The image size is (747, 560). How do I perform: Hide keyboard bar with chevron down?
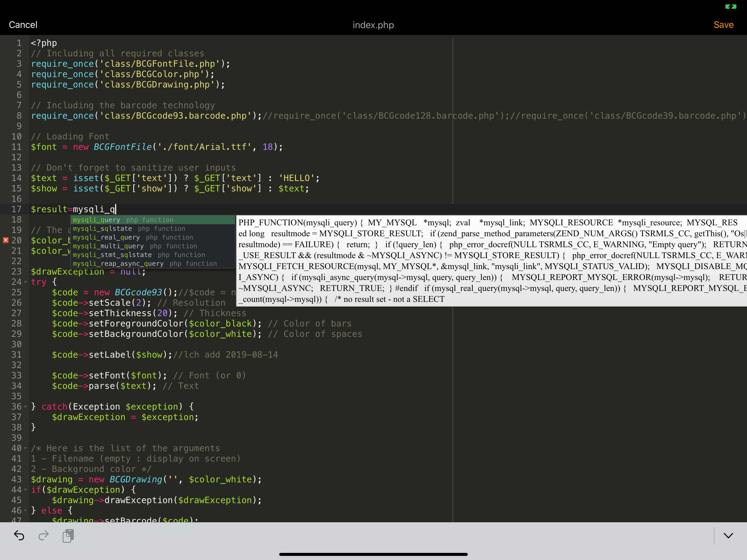tap(728, 536)
